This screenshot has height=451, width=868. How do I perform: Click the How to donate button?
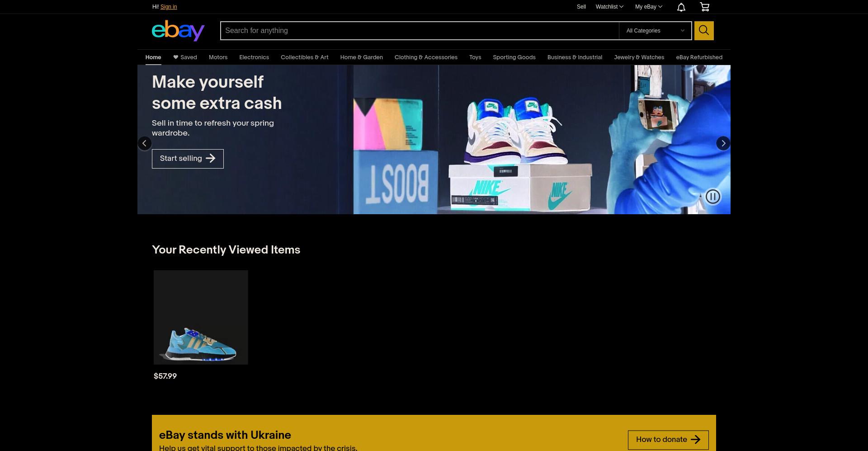click(668, 440)
